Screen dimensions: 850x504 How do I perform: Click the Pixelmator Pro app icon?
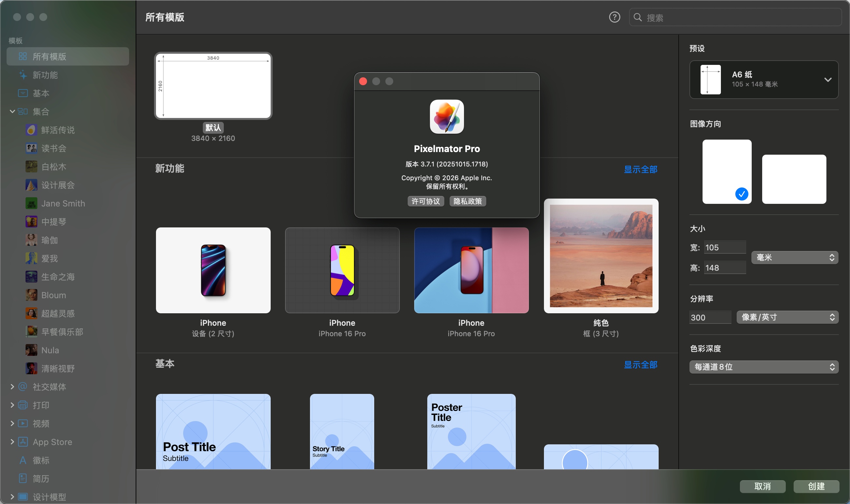(x=446, y=116)
